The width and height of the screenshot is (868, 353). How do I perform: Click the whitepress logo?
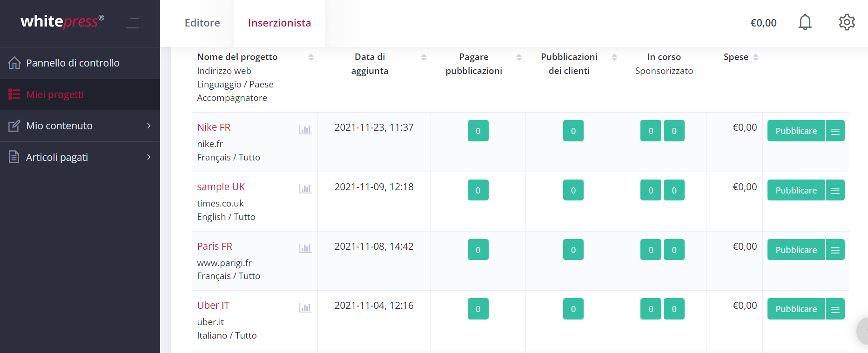[x=62, y=21]
